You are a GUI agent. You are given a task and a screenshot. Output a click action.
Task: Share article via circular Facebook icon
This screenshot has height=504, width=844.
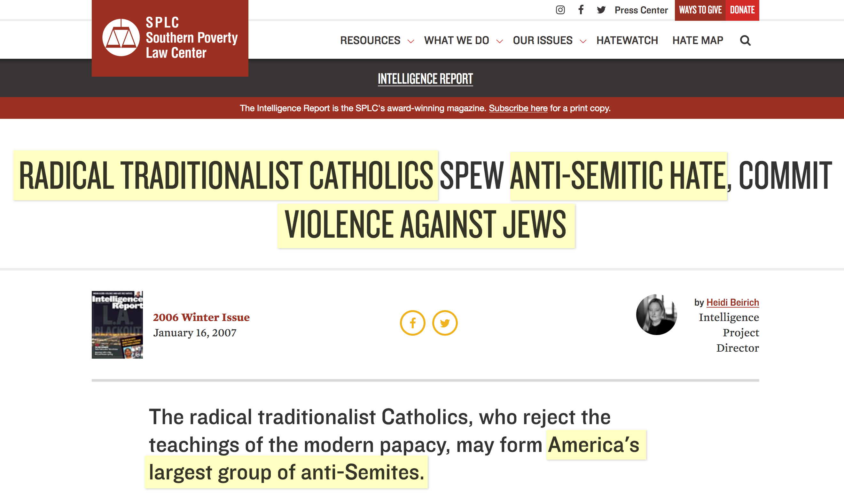412,323
